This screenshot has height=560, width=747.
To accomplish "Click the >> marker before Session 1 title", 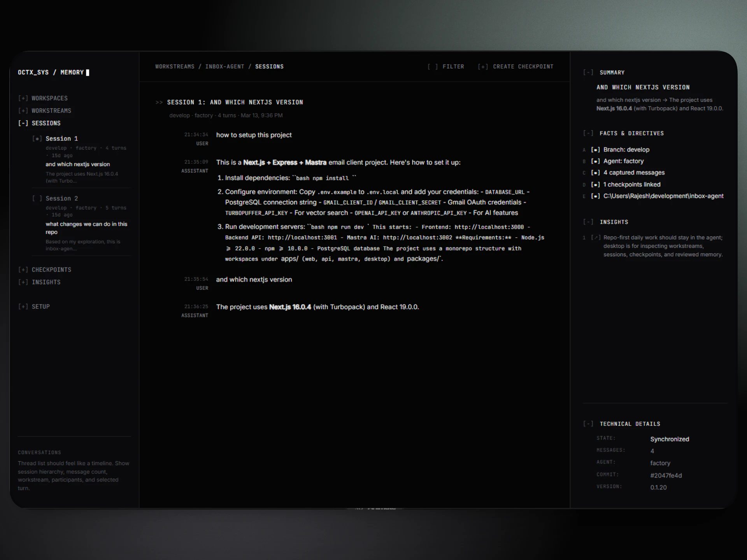I will coord(159,103).
